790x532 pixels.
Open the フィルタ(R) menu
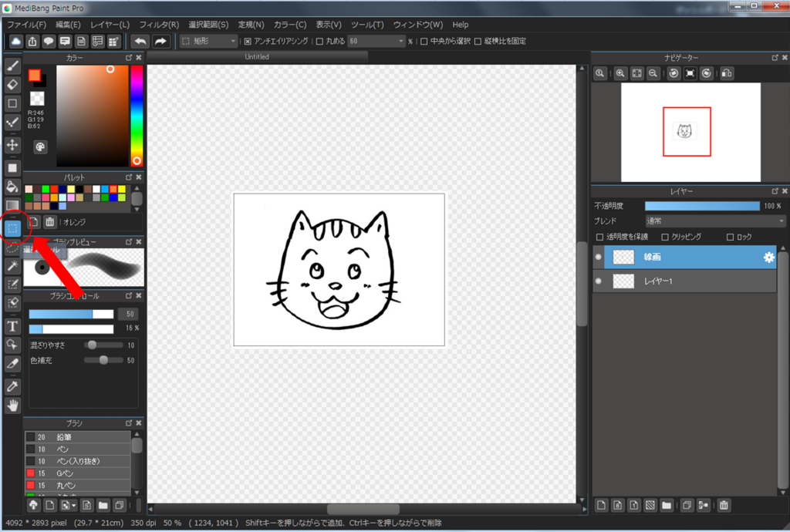point(159,25)
